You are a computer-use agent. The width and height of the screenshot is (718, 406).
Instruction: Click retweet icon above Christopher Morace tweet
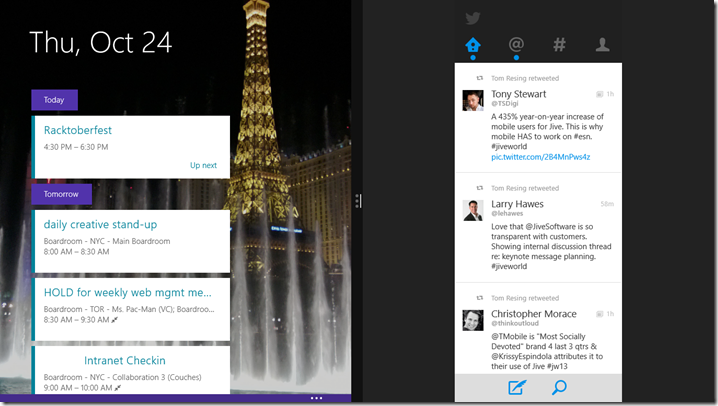tap(479, 298)
